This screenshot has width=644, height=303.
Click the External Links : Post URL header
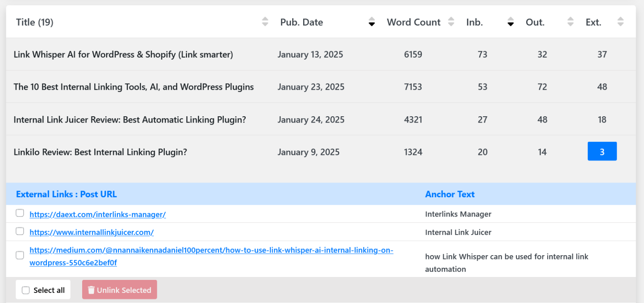(66, 194)
